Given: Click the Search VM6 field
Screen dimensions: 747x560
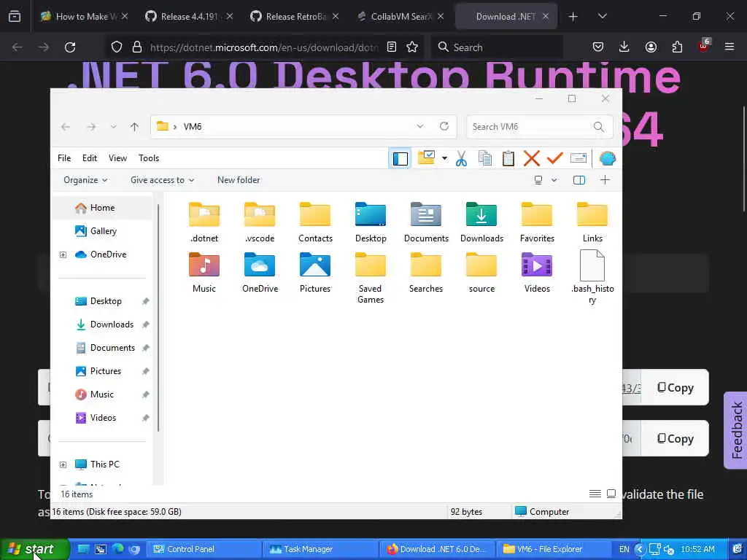Looking at the screenshot, I should click(539, 127).
